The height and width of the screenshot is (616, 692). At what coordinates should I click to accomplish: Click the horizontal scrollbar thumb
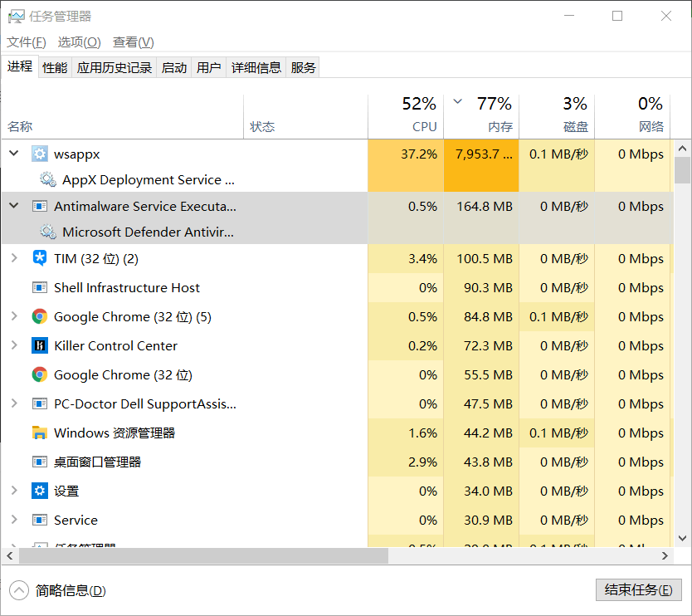pos(203,555)
